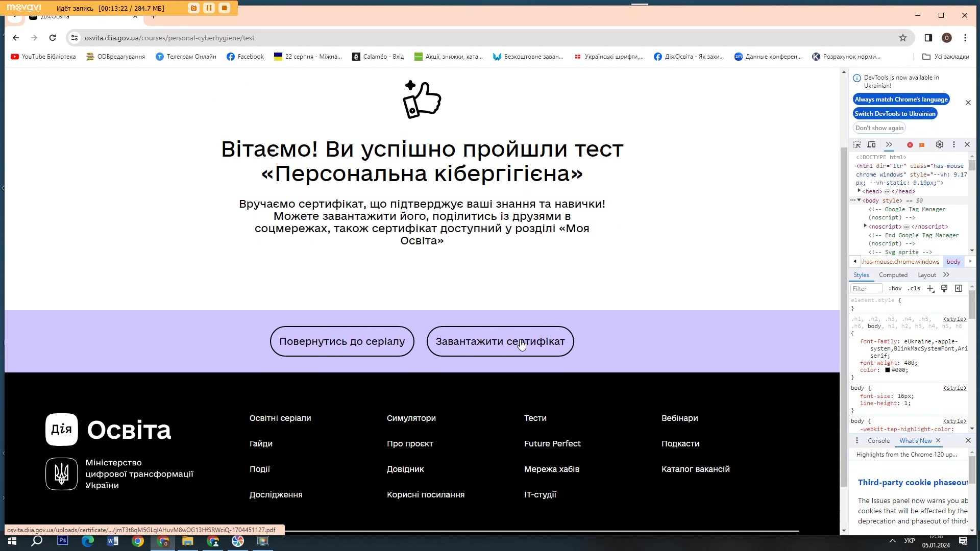Activate the DevTools element inspector tool
The width and height of the screenshot is (980, 551).
[x=857, y=145]
